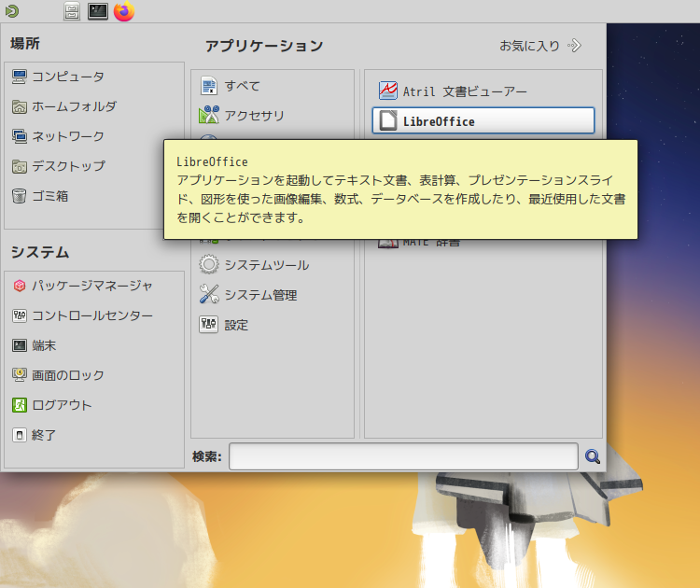Launch the file manager from top panel
This screenshot has height=588, width=700.
pyautogui.click(x=72, y=11)
